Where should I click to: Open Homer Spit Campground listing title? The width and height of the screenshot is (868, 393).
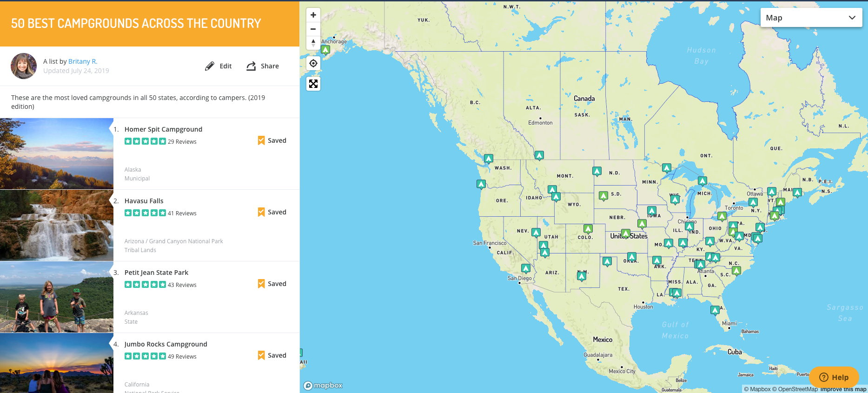(163, 129)
